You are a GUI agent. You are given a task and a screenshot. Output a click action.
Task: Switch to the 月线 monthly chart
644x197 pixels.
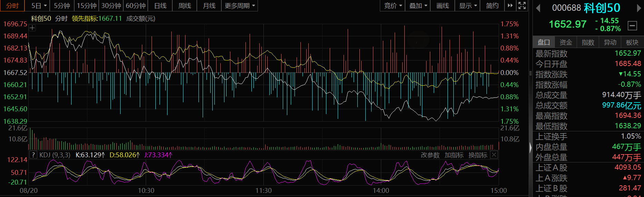(x=209, y=6)
